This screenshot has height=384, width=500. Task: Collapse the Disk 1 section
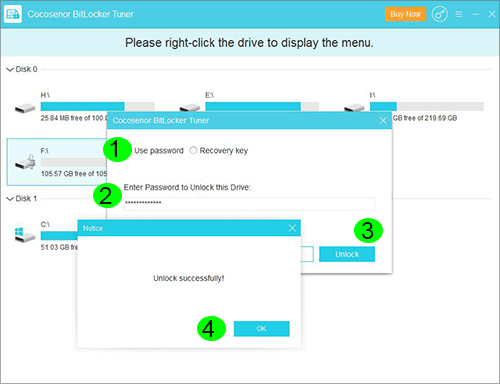[10, 199]
